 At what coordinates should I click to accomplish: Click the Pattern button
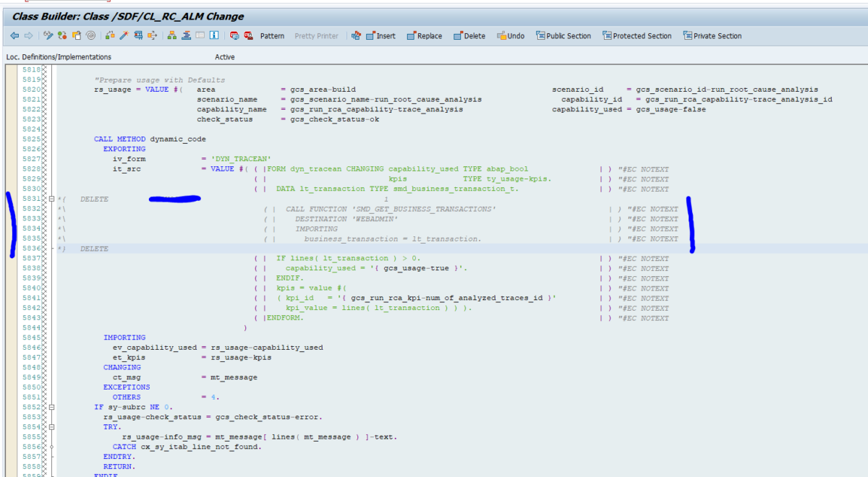(272, 36)
